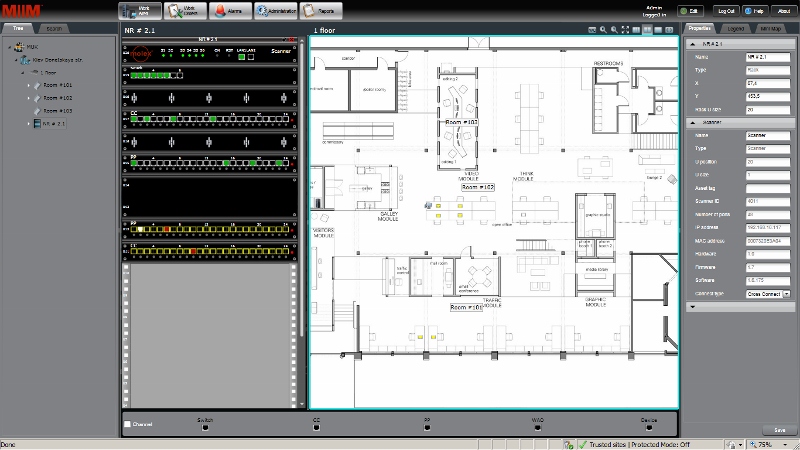This screenshot has width=800, height=450.
Task: Open the Work Orders module button
Action: (185, 11)
